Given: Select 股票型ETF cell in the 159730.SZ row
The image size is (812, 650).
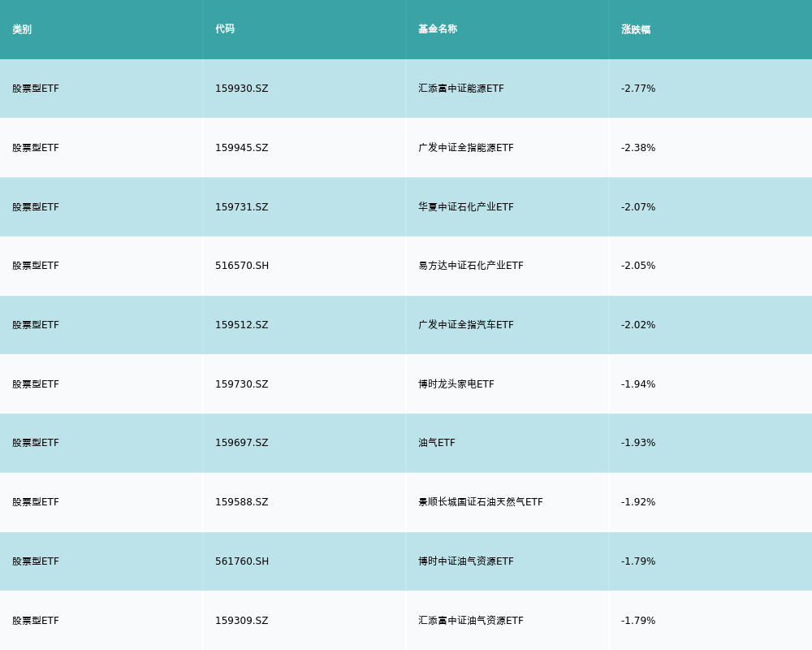Looking at the screenshot, I should tap(36, 384).
